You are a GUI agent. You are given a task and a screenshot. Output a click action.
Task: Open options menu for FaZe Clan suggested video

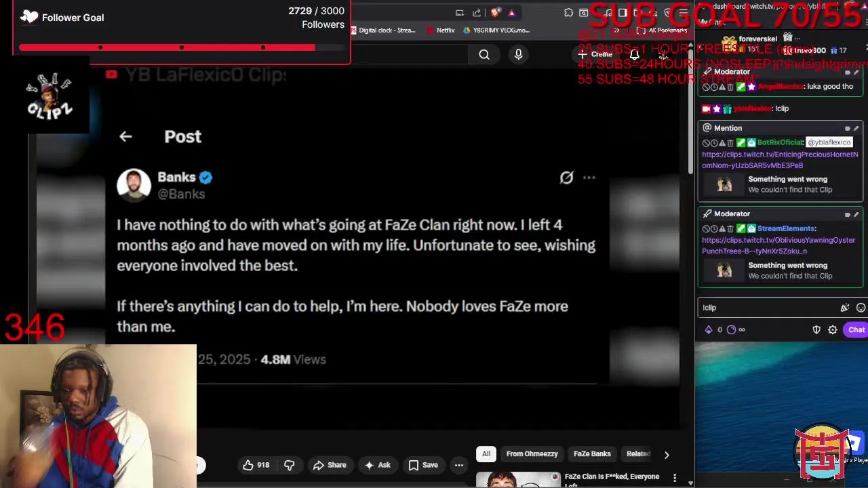coord(675,479)
